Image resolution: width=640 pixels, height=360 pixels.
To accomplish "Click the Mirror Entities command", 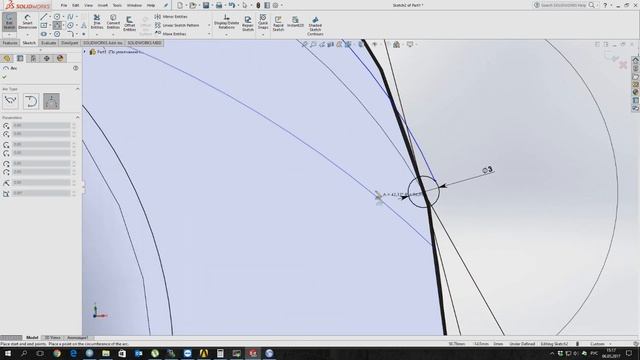I will tap(171, 17).
